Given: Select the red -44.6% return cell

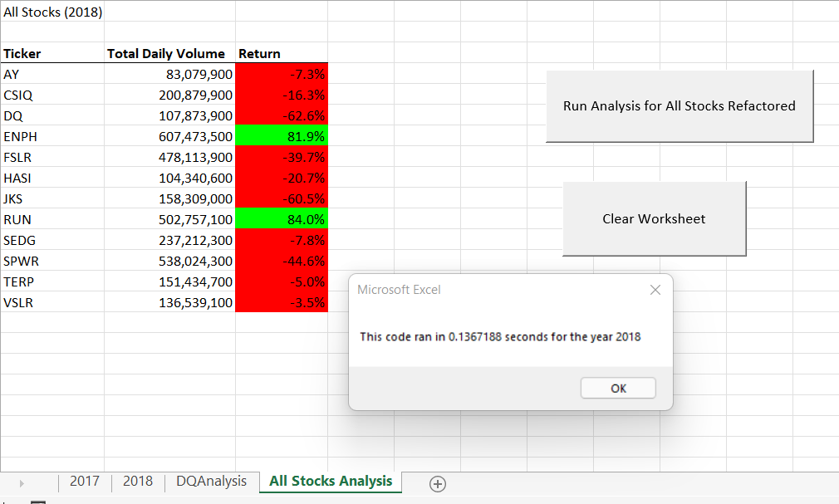Looking at the screenshot, I should (x=282, y=261).
